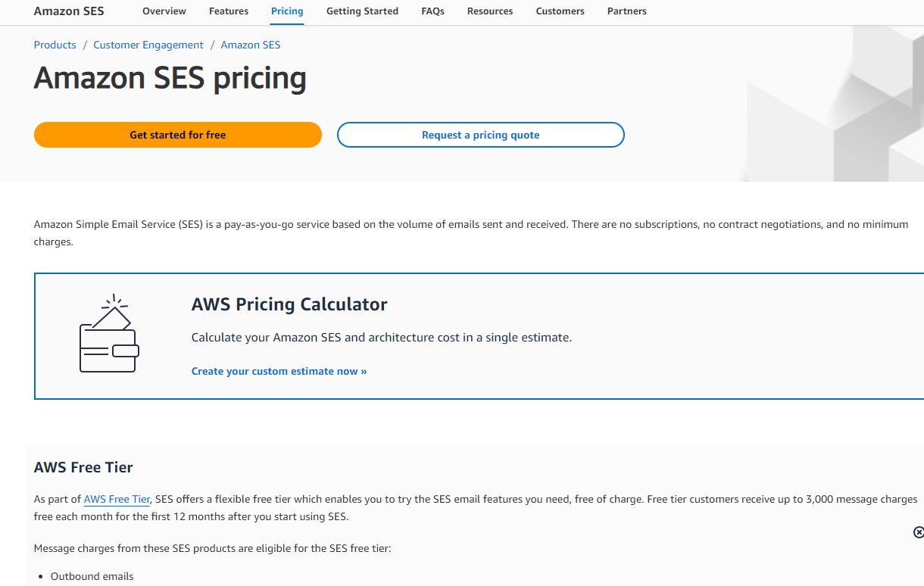Image resolution: width=924 pixels, height=586 pixels.
Task: Click the Amazon SES breadcrumb link
Action: 251,45
